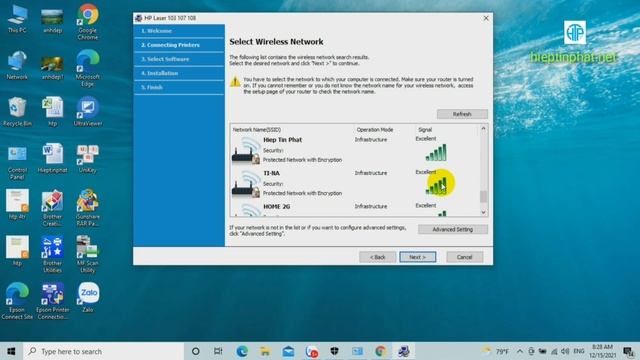640x360 pixels.
Task: Refresh the wireless network list
Action: (462, 114)
